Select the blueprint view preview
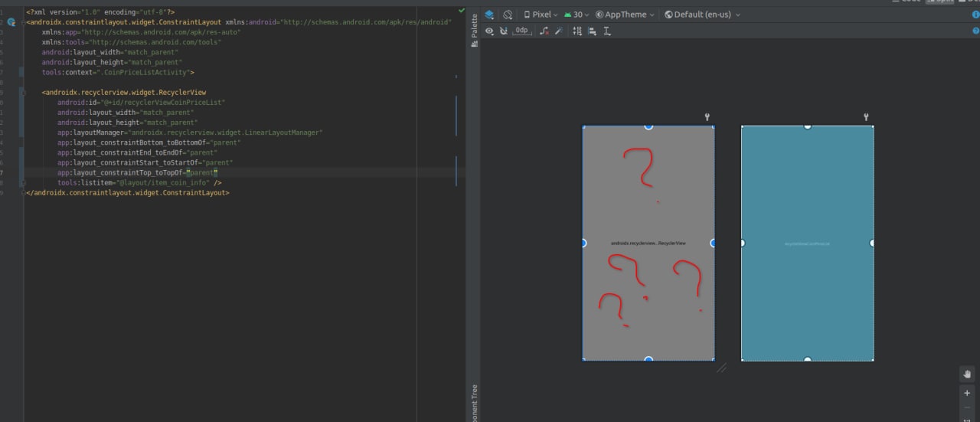Viewport: 980px width, 422px height. (x=808, y=244)
